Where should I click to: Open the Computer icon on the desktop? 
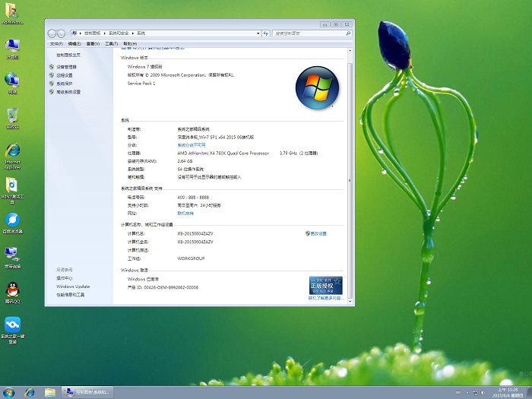tap(12, 46)
